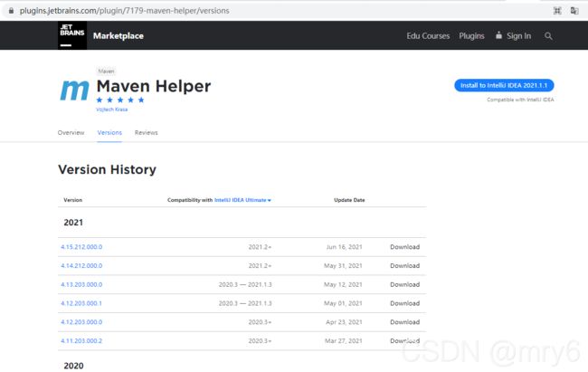Click the QR code icon in address bar
Viewport: 588px width, 372px height.
pos(557,11)
